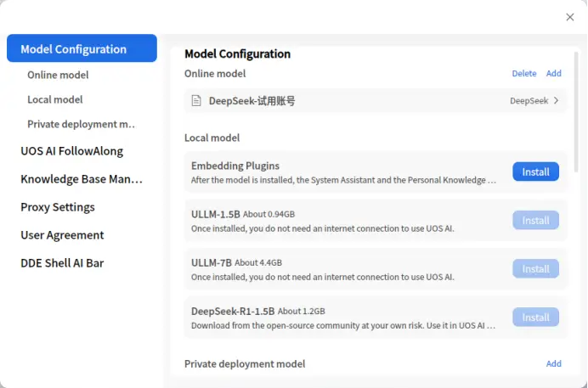Close the settings dialog window
The width and height of the screenshot is (588, 388).
click(570, 17)
